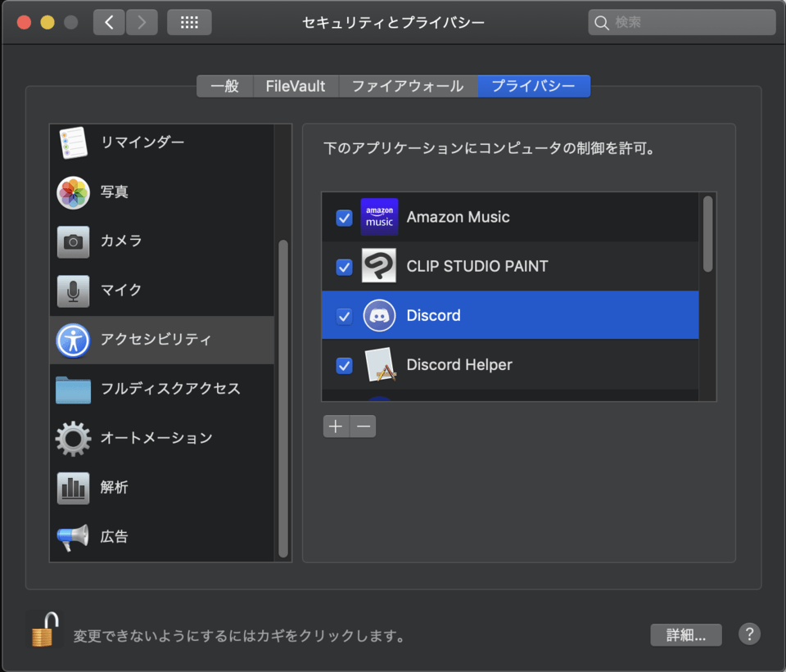Select the Advertising megaphone icon
This screenshot has height=672, width=786.
73,537
